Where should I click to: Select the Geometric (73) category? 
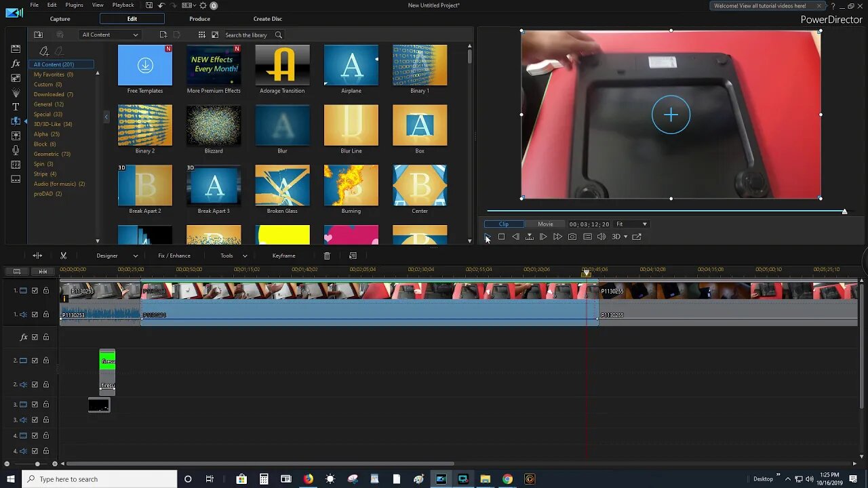click(x=52, y=154)
